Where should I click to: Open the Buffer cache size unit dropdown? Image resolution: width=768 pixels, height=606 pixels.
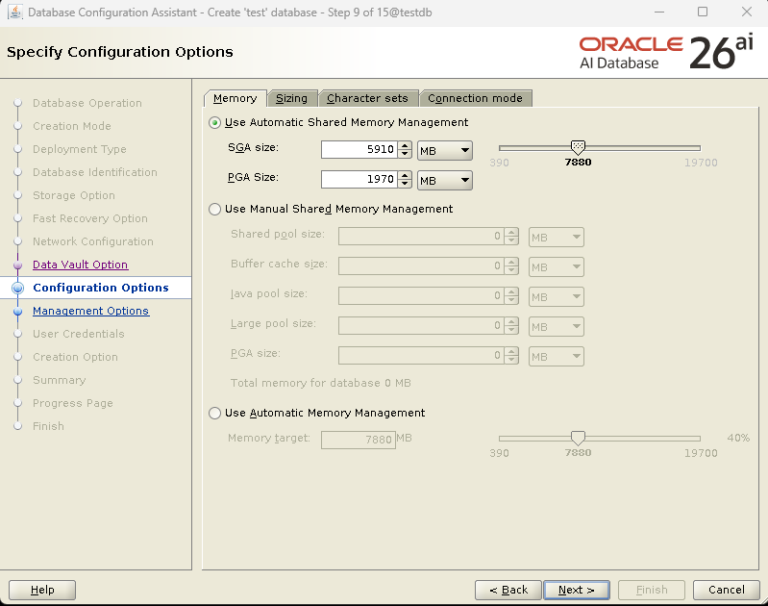pos(556,267)
